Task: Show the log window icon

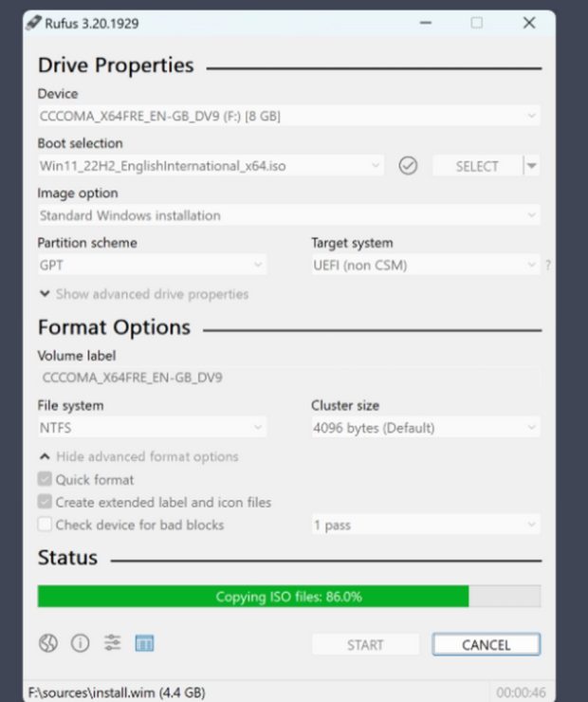Action: tap(144, 643)
